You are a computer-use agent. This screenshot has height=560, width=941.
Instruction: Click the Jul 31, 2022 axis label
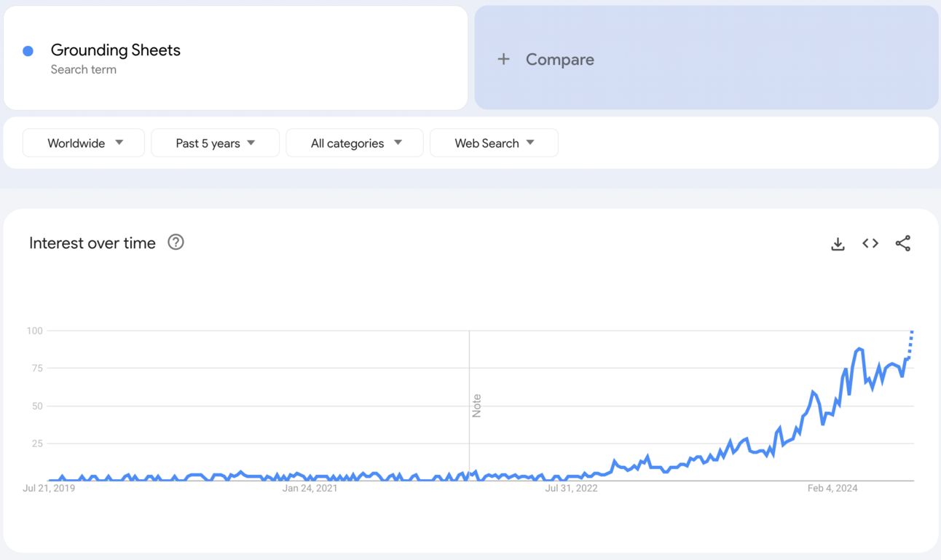[x=571, y=488]
